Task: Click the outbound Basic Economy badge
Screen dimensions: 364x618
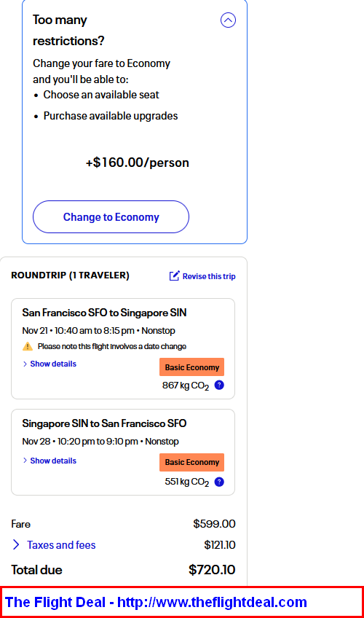Action: [191, 367]
